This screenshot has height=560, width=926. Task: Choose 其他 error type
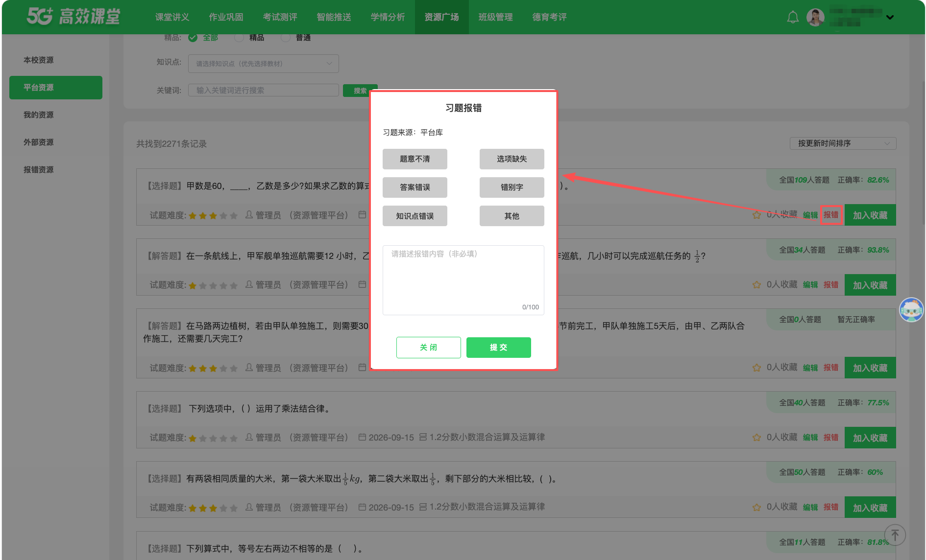[512, 216]
